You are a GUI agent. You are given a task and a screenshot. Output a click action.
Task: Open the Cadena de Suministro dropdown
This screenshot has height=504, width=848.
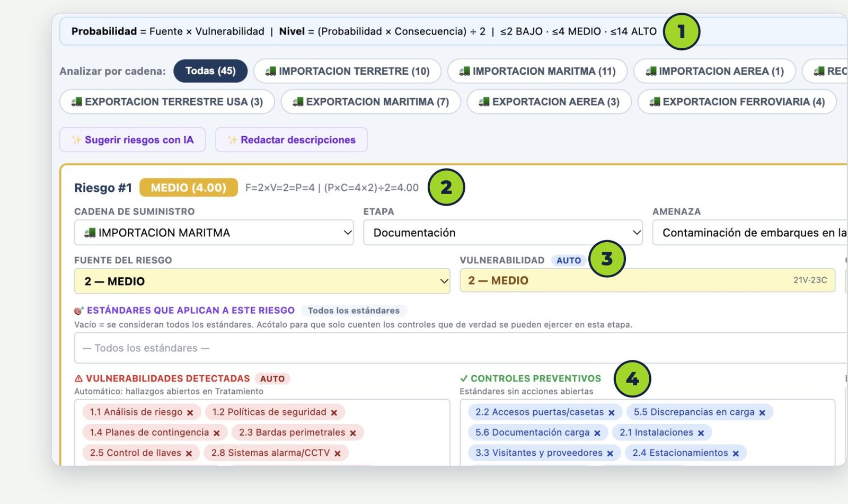[214, 233]
